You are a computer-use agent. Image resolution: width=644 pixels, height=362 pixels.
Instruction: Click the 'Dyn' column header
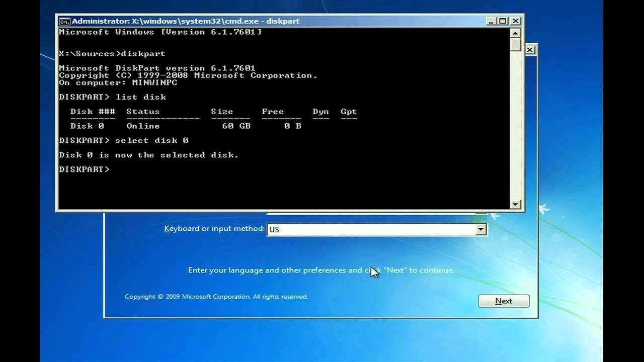pos(320,112)
